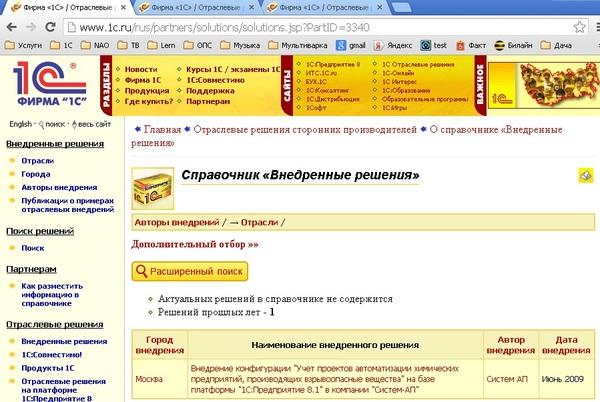Open Города in the left sidebar
Viewport: 600px width, 402px height.
36,174
